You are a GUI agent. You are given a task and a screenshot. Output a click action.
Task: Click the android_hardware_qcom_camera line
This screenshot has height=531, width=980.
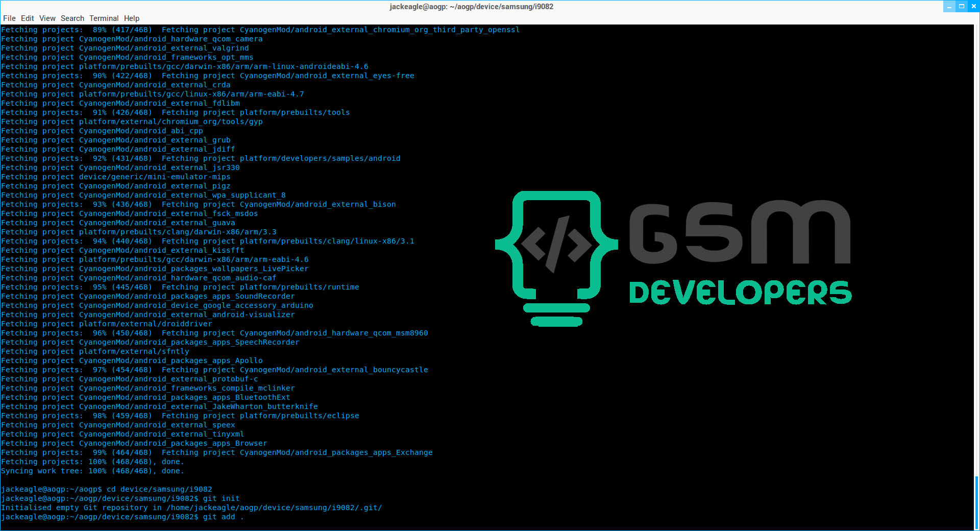(132, 39)
